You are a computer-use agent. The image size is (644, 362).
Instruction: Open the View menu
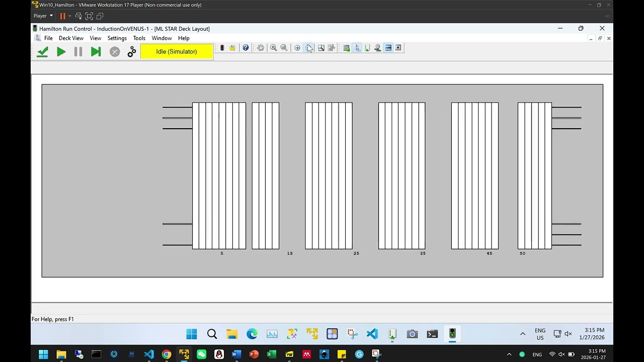click(x=96, y=38)
